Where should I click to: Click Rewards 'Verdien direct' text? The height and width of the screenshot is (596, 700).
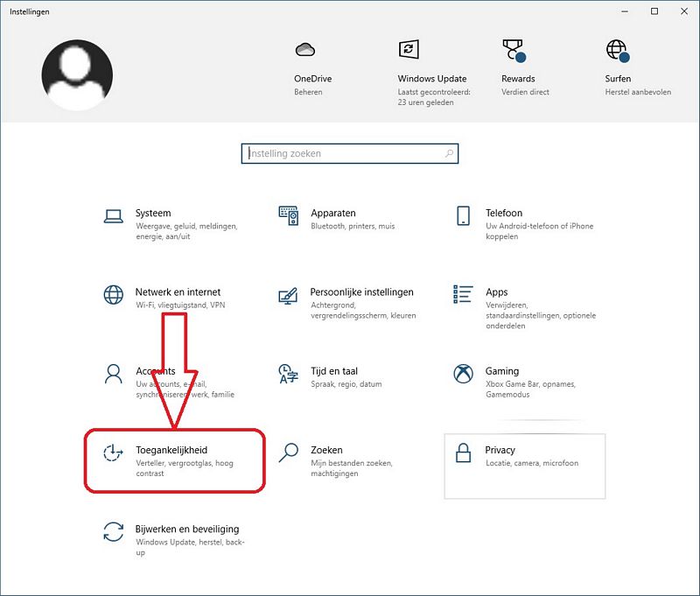pos(525,92)
